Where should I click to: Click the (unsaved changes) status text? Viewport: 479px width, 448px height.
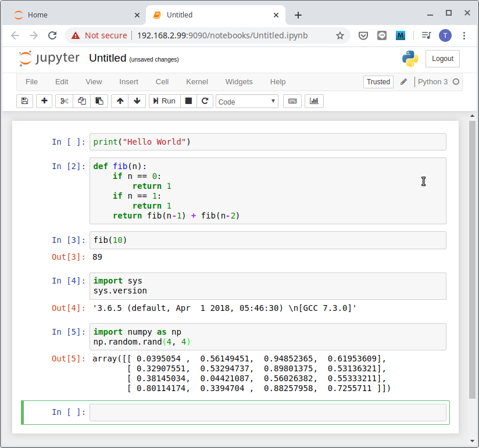154,59
